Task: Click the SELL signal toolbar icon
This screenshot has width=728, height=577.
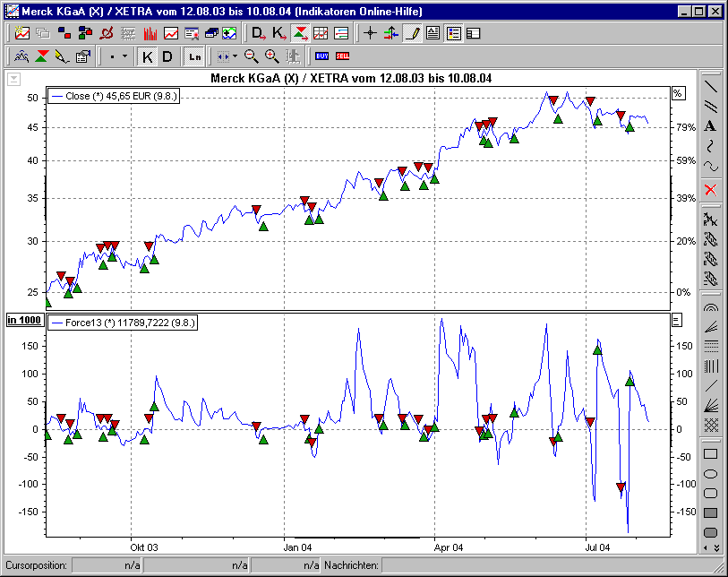Action: tap(341, 55)
